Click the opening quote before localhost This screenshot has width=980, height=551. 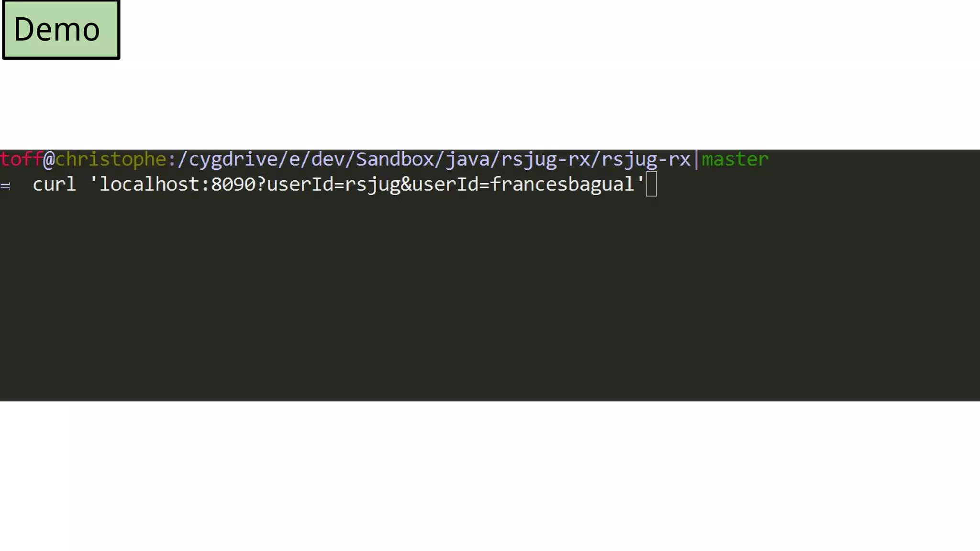[93, 180]
